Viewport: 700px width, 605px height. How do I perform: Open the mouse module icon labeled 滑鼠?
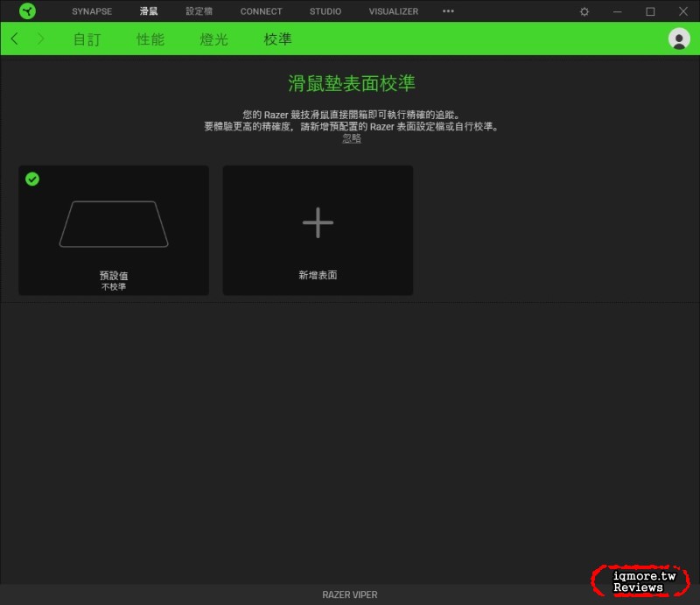pyautogui.click(x=148, y=11)
